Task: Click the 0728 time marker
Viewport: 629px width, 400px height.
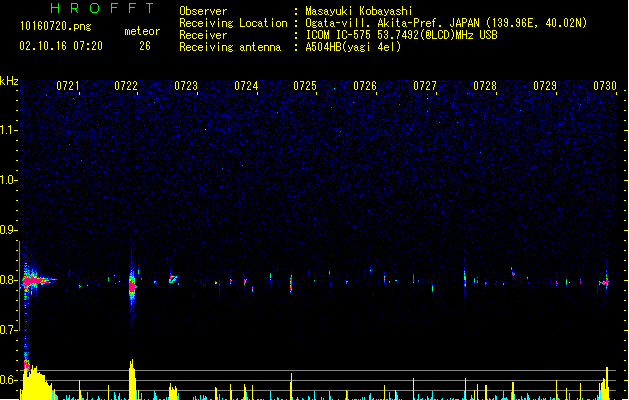Action: pyautogui.click(x=485, y=86)
